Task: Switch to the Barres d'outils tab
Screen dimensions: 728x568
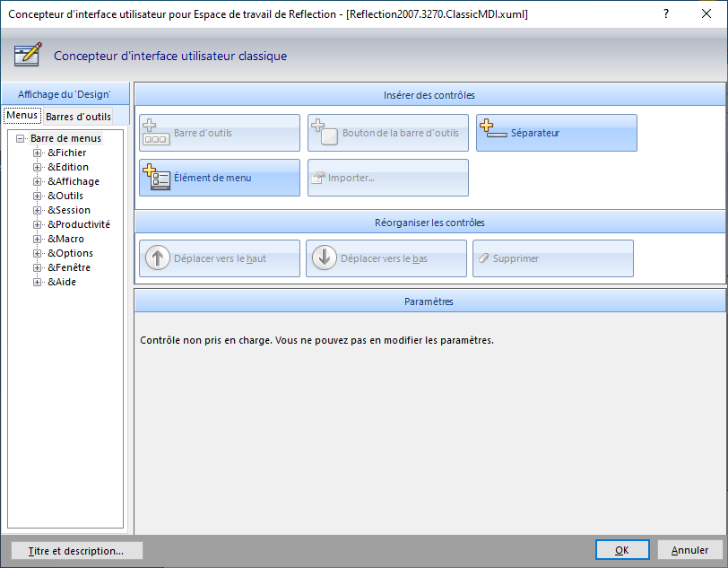Action: tap(79, 117)
